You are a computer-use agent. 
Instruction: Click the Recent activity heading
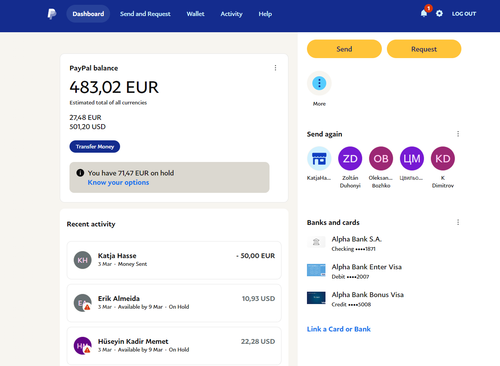[91, 224]
